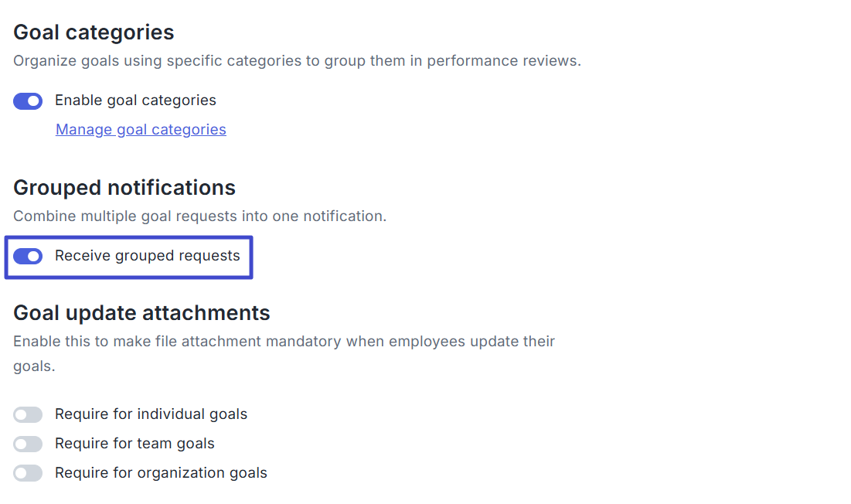Enable Require for individual goals switch
The height and width of the screenshot is (504, 851).
click(x=28, y=415)
